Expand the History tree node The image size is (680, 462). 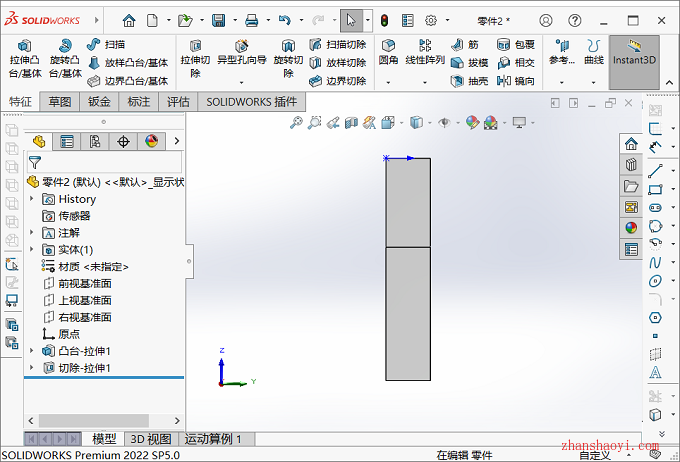tap(31, 199)
